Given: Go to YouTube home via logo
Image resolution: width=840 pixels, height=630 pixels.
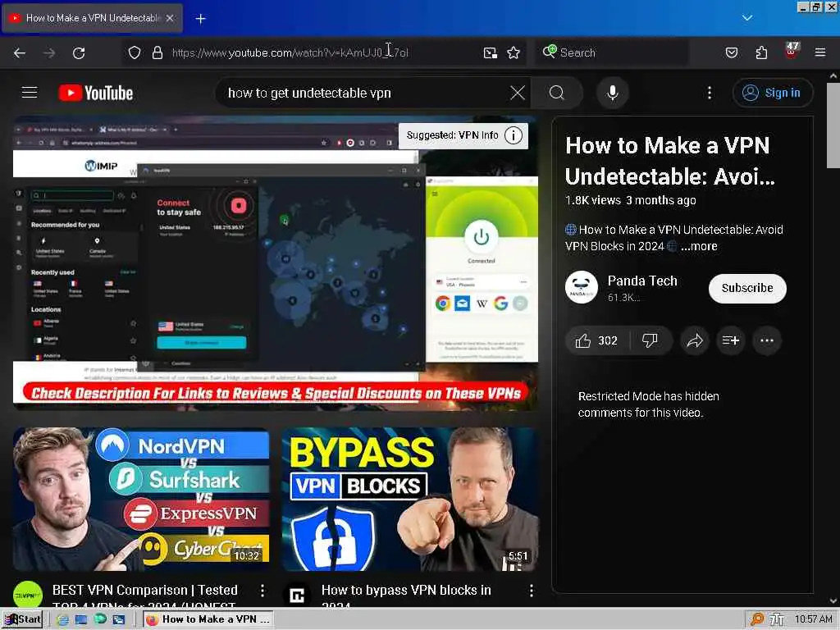Looking at the screenshot, I should [x=96, y=93].
